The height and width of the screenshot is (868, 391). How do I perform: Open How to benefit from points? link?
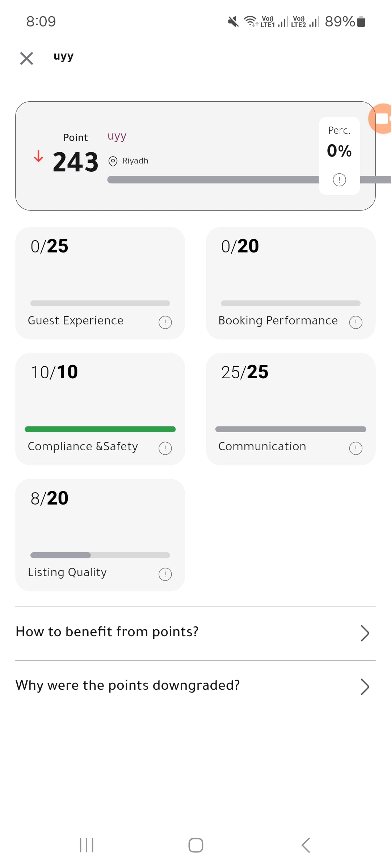click(x=107, y=632)
